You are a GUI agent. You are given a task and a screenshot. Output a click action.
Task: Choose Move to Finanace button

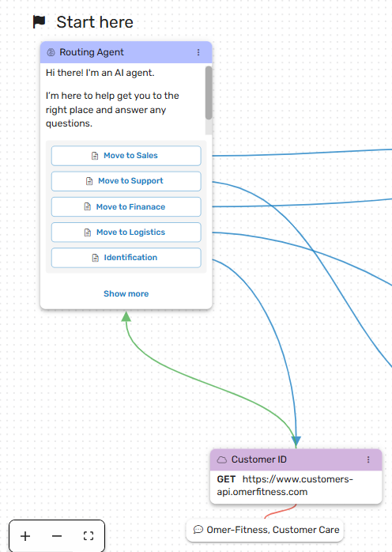(126, 206)
